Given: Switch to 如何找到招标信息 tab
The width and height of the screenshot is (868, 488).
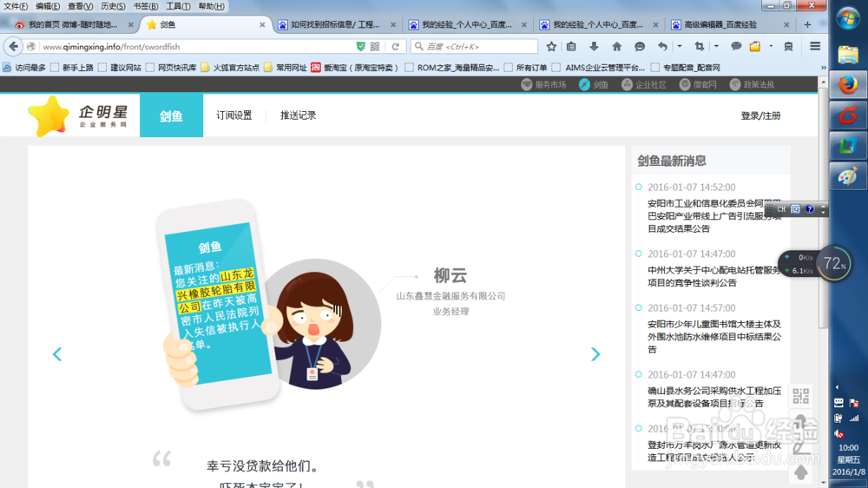Looking at the screenshot, I should (x=335, y=24).
